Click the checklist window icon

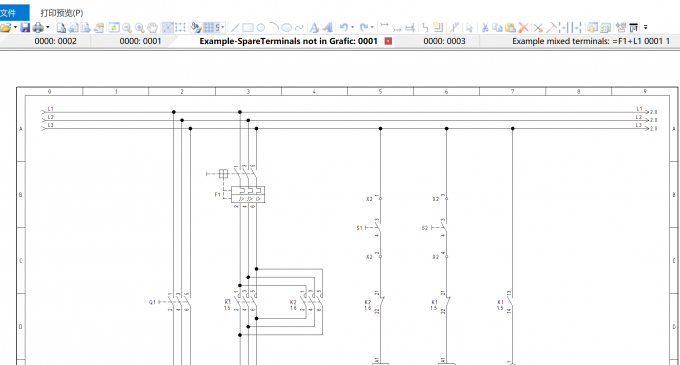pyautogui.click(x=606, y=28)
